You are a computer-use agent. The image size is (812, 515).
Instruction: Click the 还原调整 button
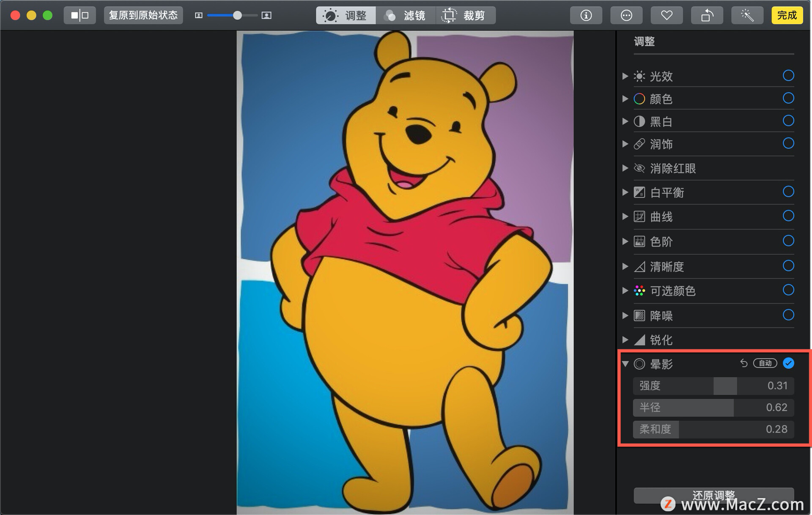(713, 496)
